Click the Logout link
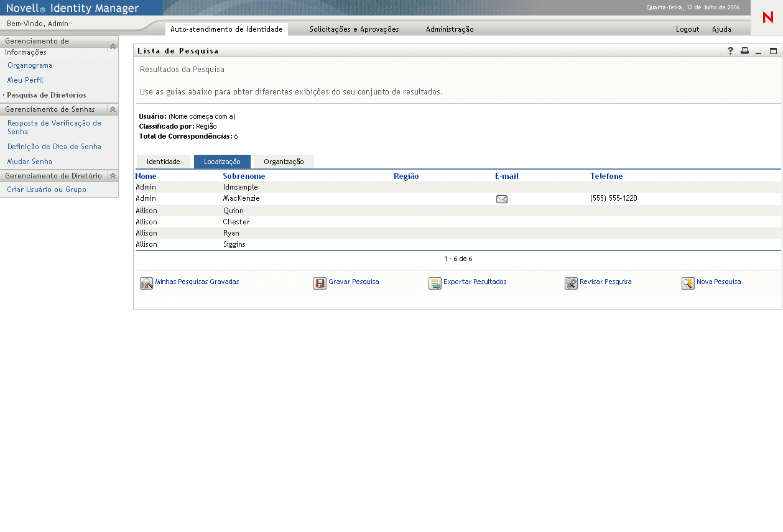Image resolution: width=783 pixels, height=532 pixels. [x=688, y=29]
